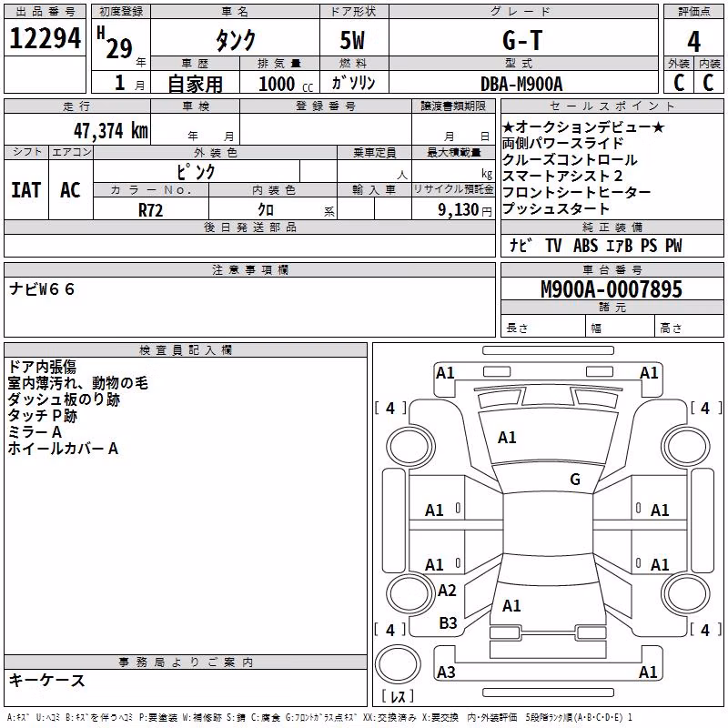
Task: Click the 長さ length field
Action: tap(543, 328)
